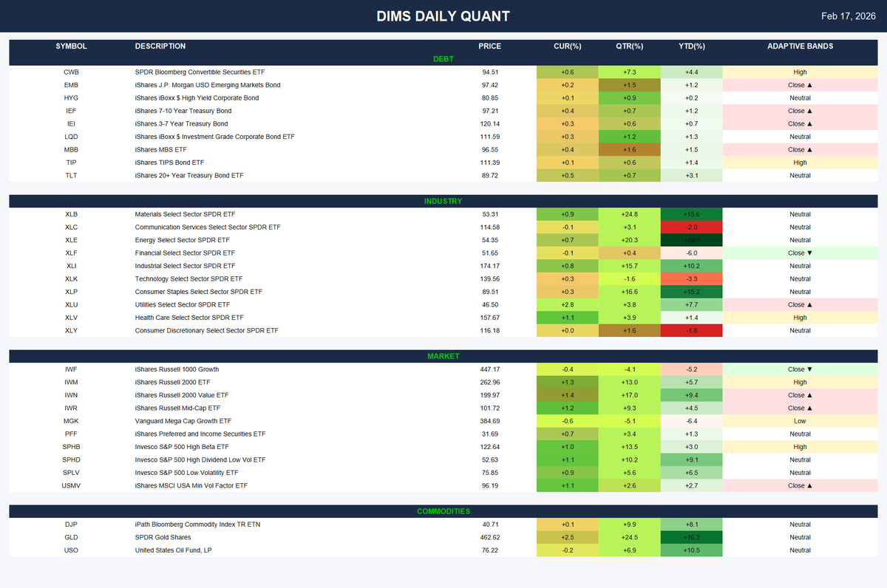Viewport: 887px width, 588px height.
Task: Select Invesco S&P 500 Low Volatility ETF
Action: coord(186,473)
